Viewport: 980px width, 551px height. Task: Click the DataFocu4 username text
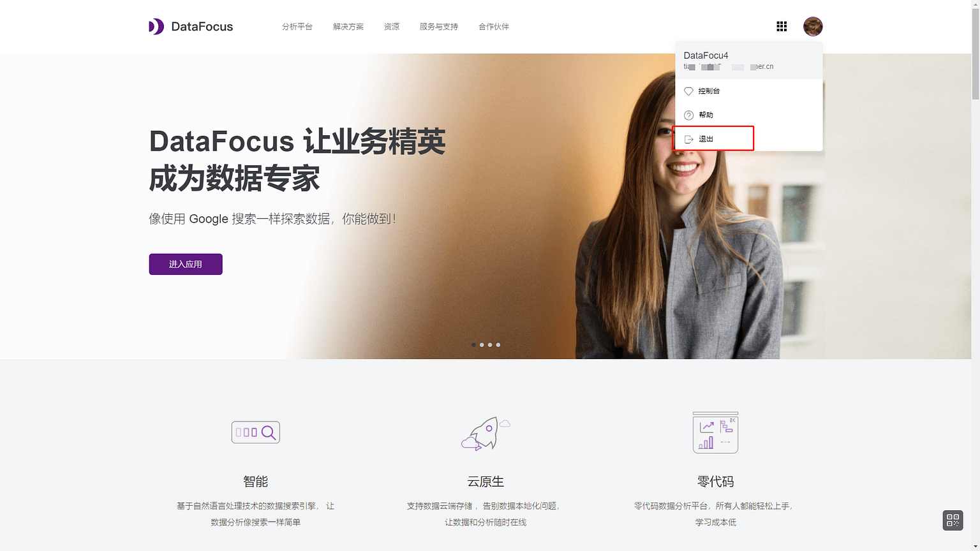(706, 55)
